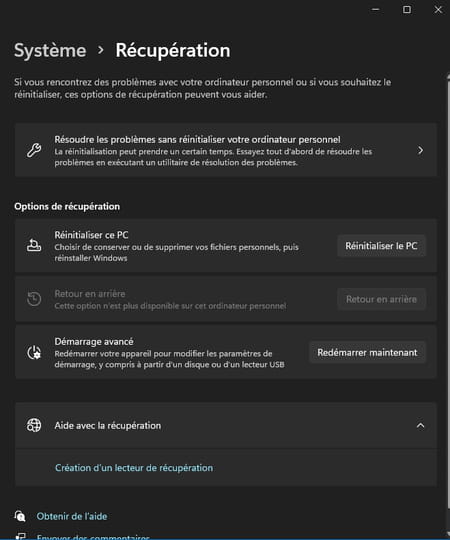Screen dimensions: 450x540
Task: Click the wrench troubleshooting icon
Action: point(34,150)
